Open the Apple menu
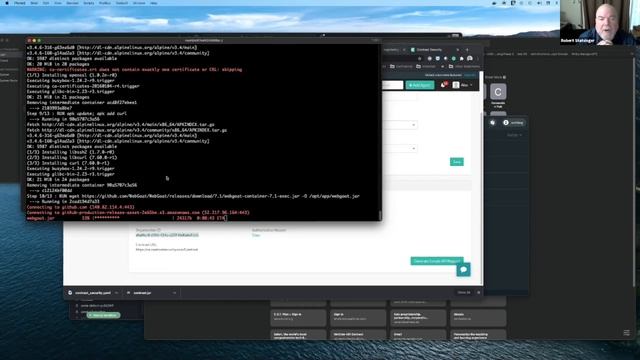Viewport: 640px width, 360px height. (7, 3)
